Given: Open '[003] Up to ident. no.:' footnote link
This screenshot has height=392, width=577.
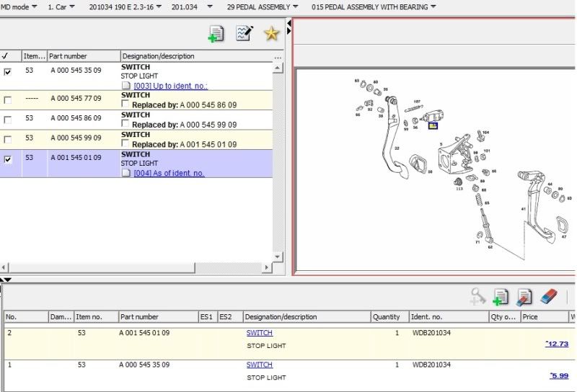Looking at the screenshot, I should tap(170, 86).
